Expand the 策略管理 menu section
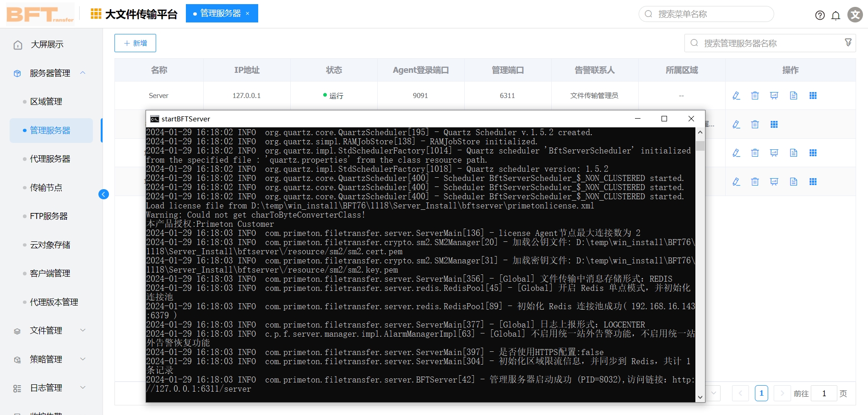 click(83, 359)
